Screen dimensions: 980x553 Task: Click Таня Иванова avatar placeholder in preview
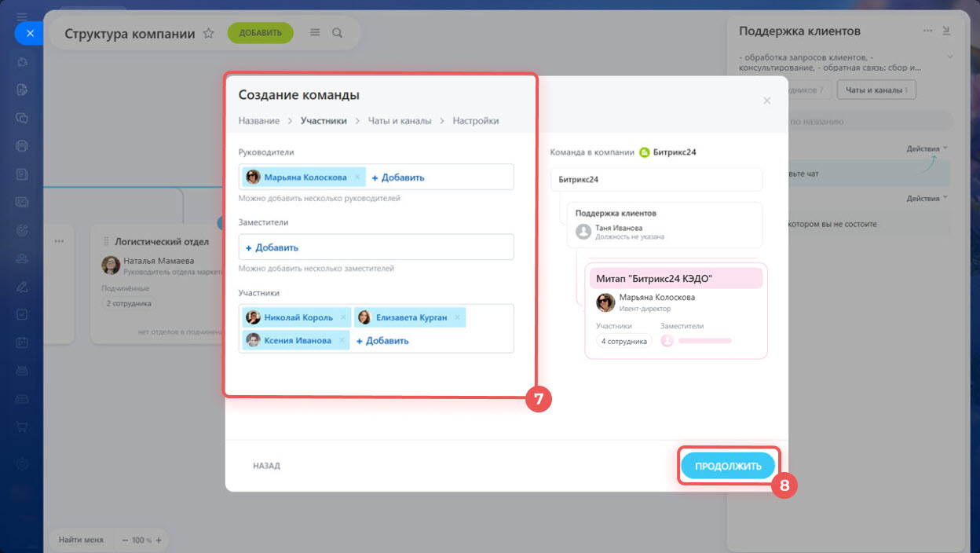pos(583,232)
